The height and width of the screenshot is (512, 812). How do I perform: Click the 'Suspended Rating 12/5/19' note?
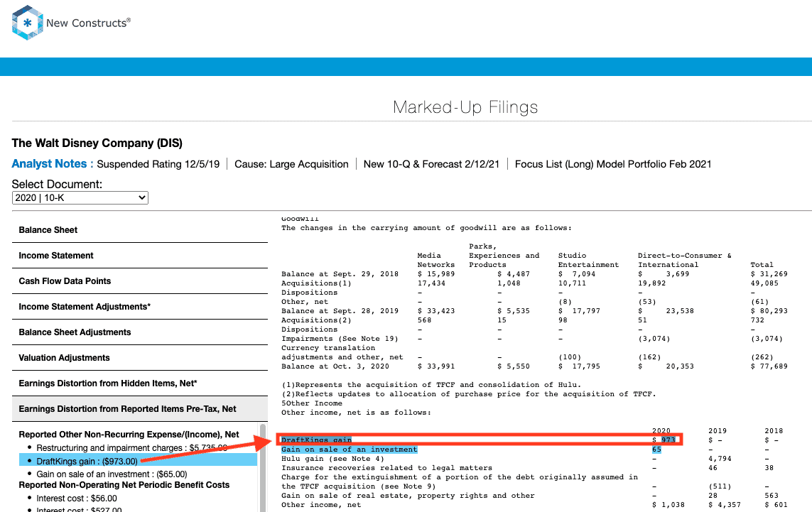(158, 164)
